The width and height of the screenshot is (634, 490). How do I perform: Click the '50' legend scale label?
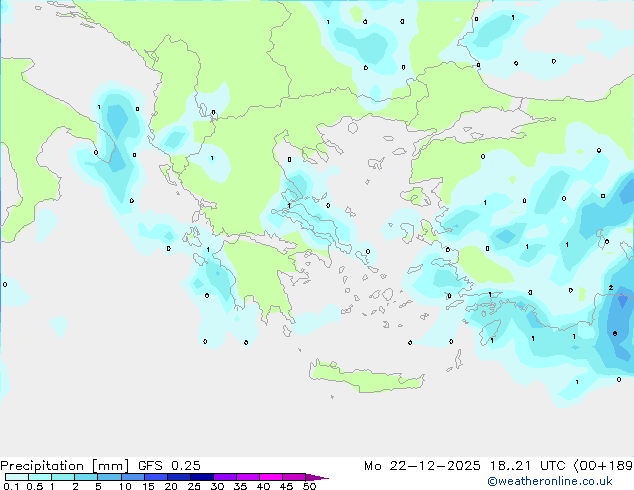(x=309, y=486)
